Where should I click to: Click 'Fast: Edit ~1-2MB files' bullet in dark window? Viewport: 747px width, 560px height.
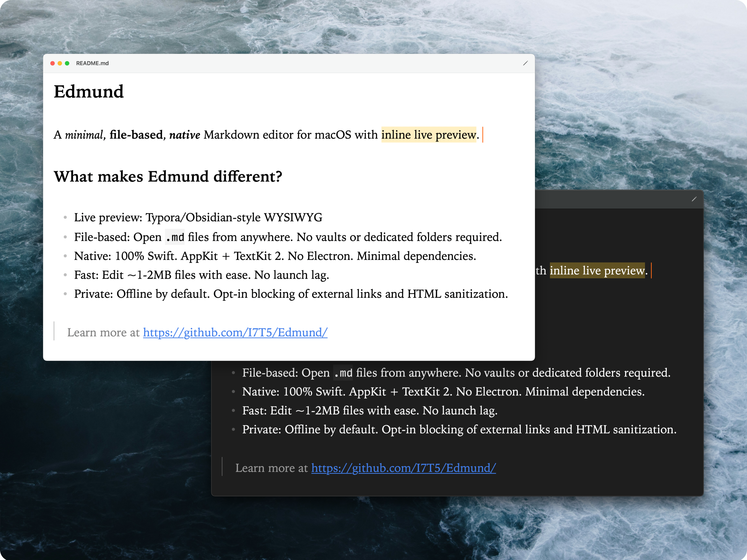click(370, 410)
